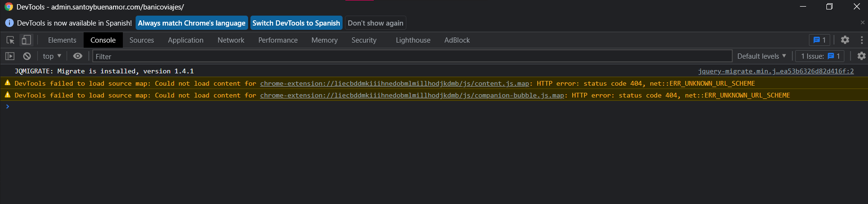Clear the console with the ban icon
This screenshot has width=868, height=204.
tap(27, 56)
